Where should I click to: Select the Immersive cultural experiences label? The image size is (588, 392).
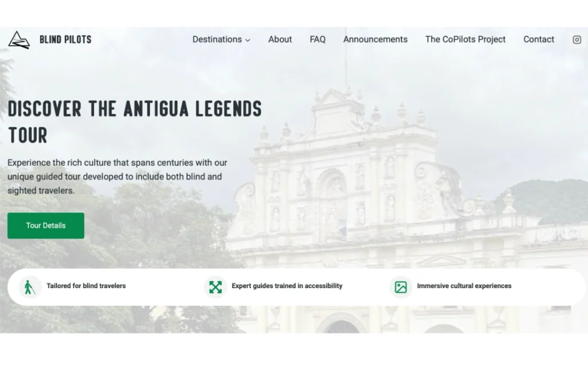tap(464, 286)
